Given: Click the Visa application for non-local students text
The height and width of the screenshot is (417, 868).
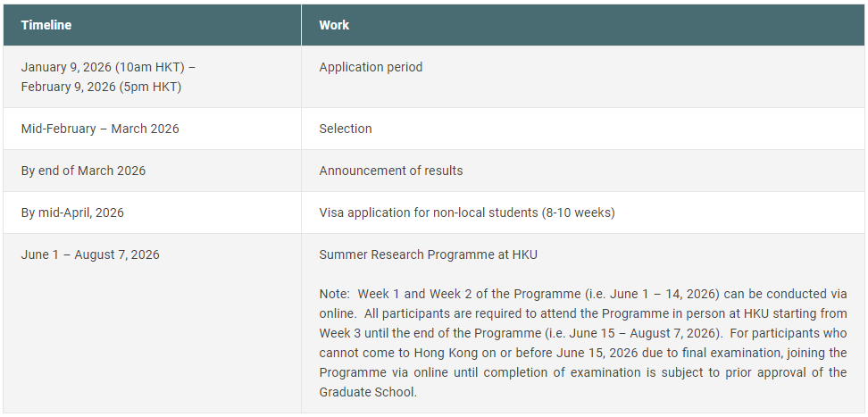Looking at the screenshot, I should click(429, 213).
